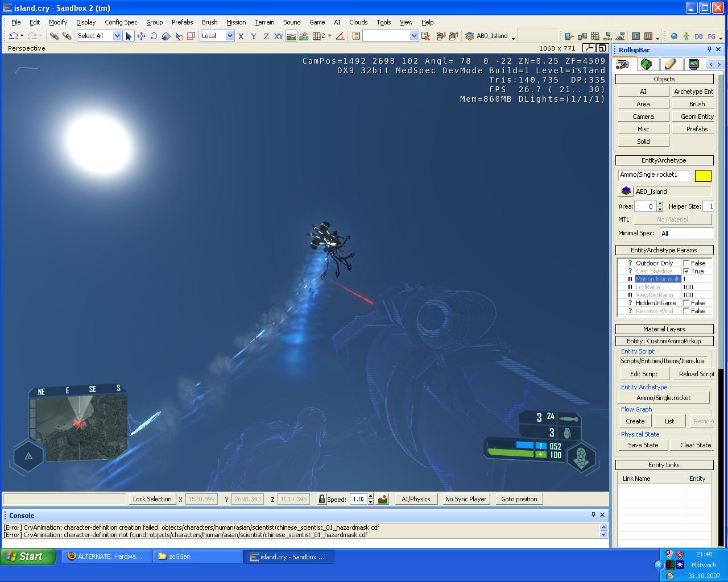
Task: Click the Edit Script button
Action: tap(644, 374)
